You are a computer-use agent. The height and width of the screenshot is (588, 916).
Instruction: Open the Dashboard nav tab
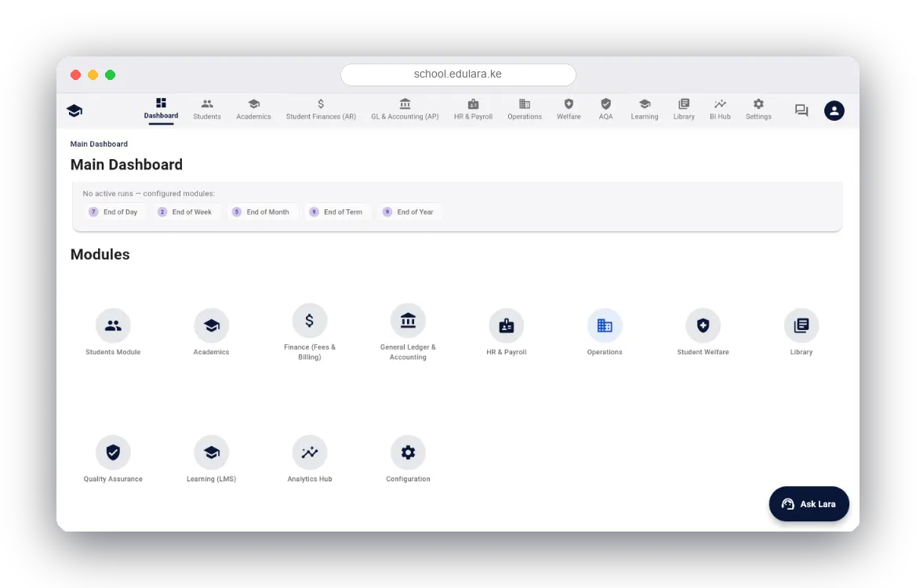162,109
